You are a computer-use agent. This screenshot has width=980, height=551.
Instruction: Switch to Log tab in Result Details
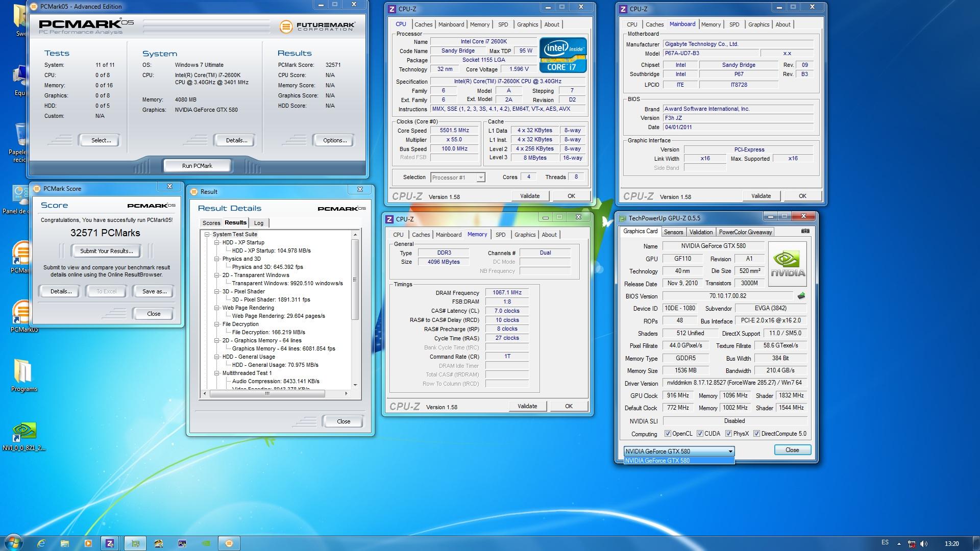[x=259, y=223]
